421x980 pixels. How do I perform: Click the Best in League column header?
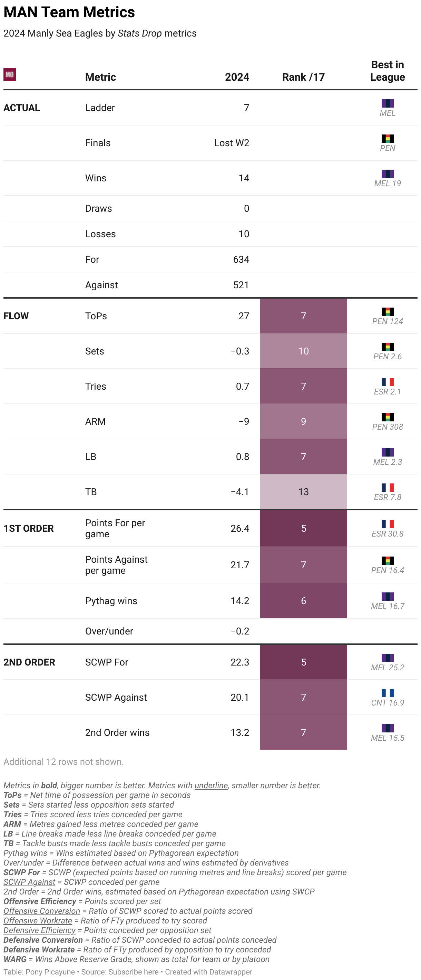tap(388, 71)
